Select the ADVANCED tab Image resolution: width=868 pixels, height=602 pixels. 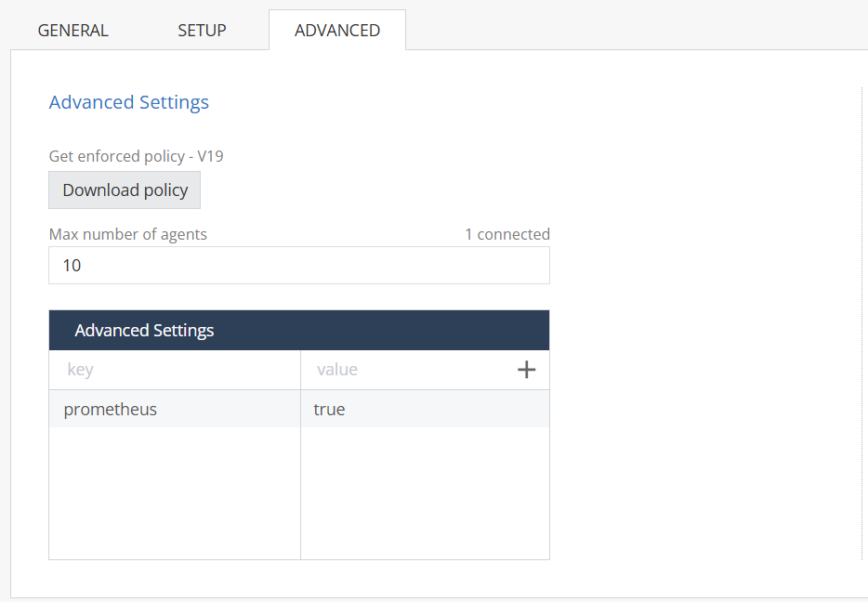(x=336, y=30)
